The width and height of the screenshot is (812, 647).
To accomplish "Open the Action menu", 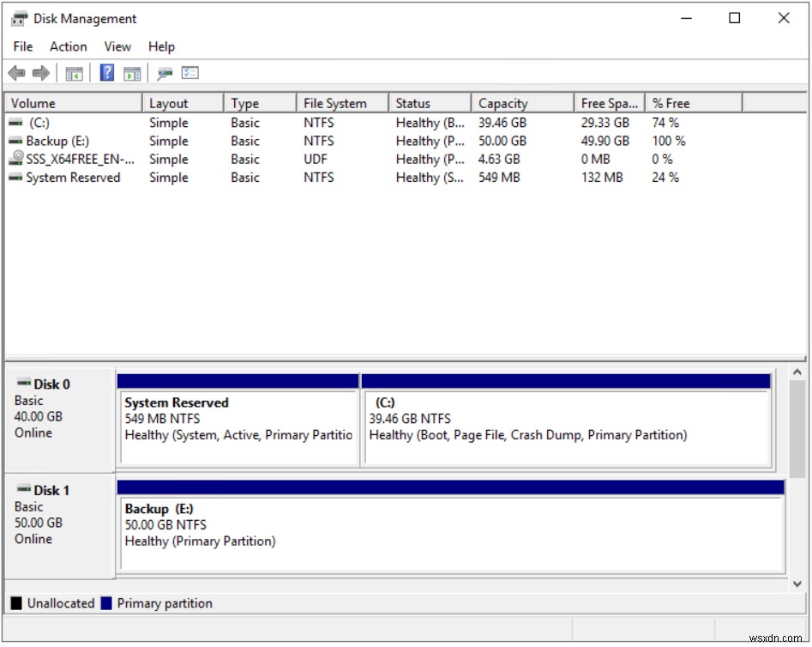I will click(68, 46).
